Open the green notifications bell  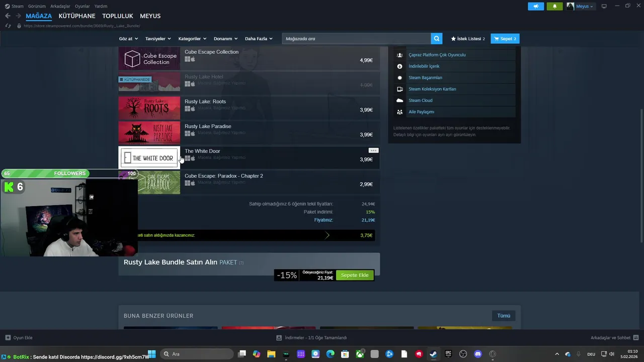tap(554, 6)
